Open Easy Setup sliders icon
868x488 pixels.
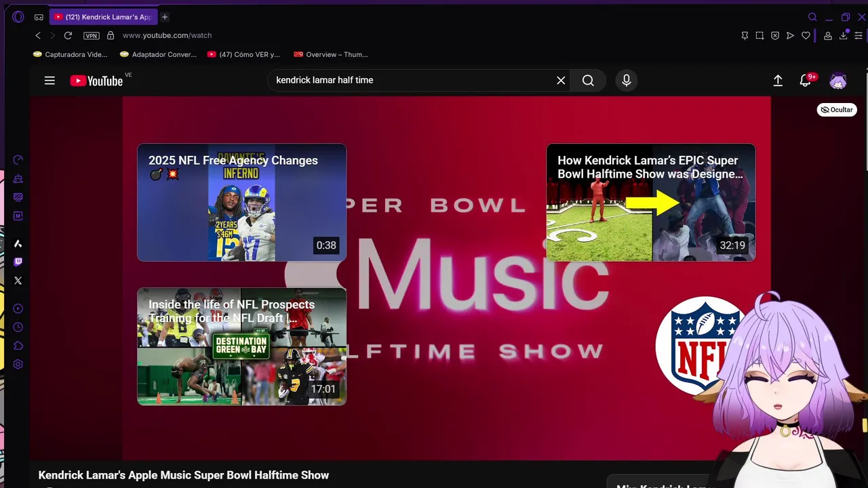click(859, 35)
